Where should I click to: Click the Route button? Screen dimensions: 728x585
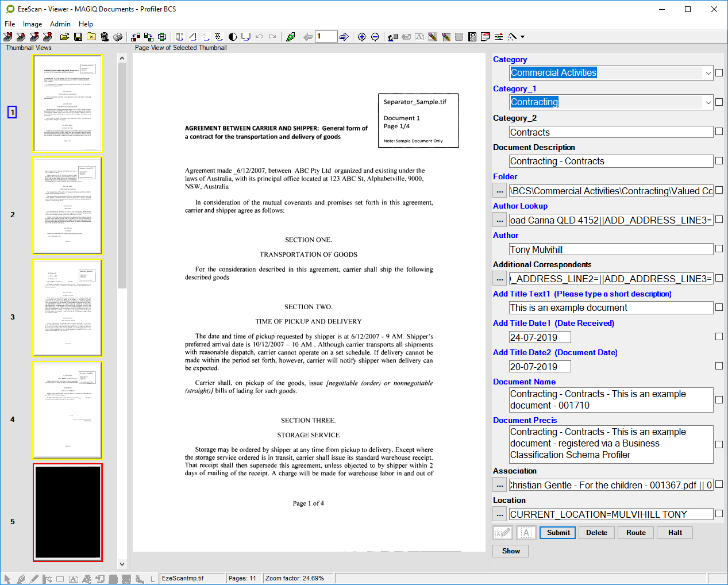pos(635,533)
